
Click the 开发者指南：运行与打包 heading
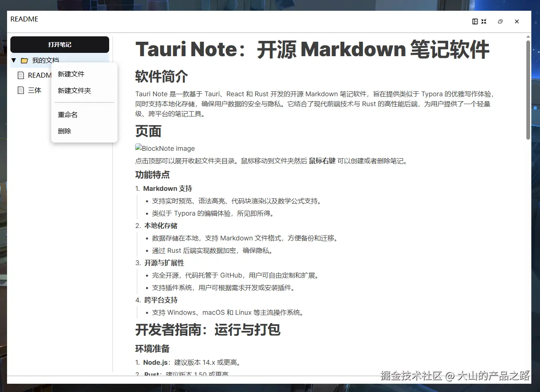[x=208, y=330]
